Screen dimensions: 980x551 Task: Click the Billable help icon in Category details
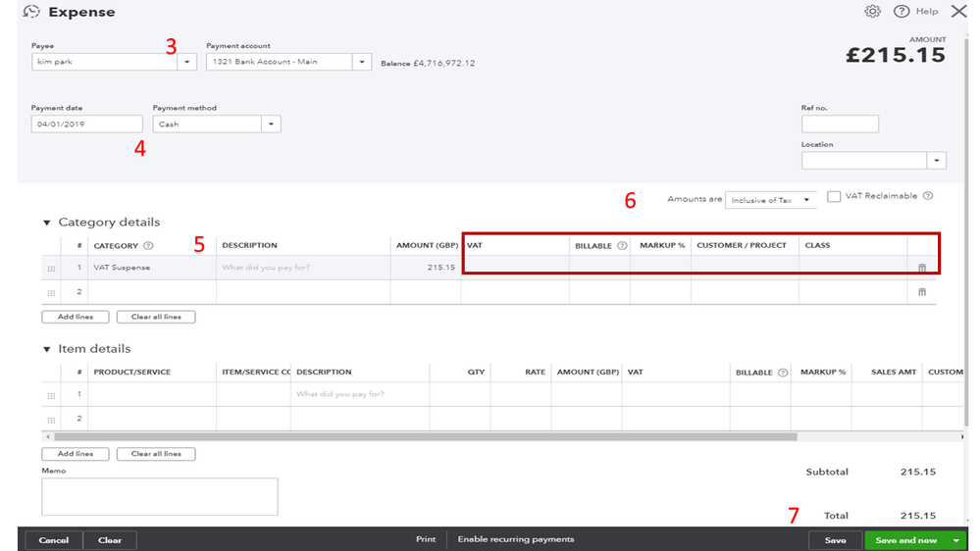622,245
